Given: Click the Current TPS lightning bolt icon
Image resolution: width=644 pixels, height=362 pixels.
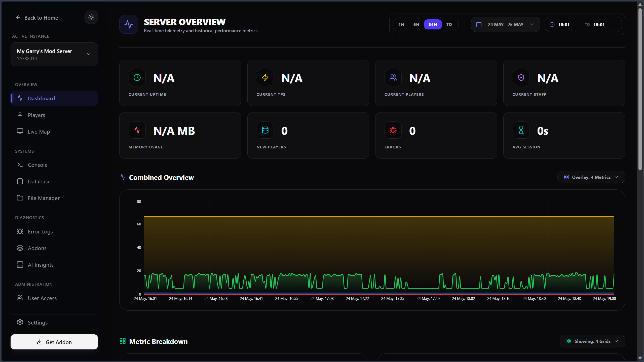Looking at the screenshot, I should coord(265,77).
